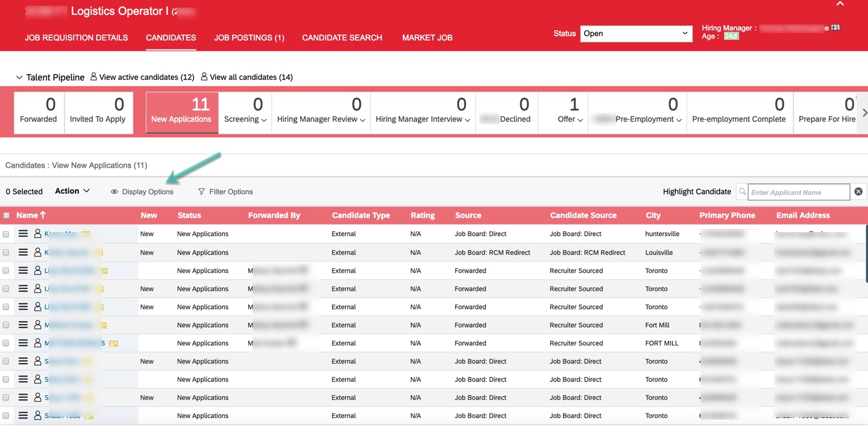The height and width of the screenshot is (426, 868).
Task: Click the Filter Options funnel icon
Action: click(x=201, y=192)
